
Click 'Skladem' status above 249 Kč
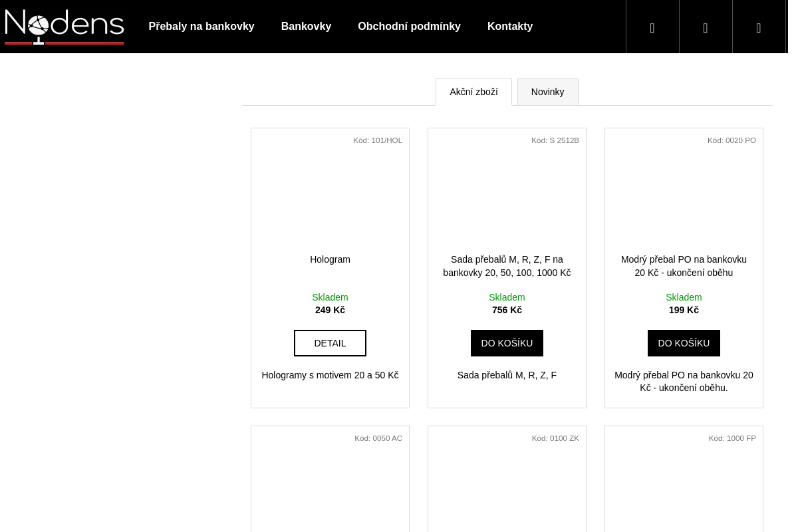pos(330,297)
